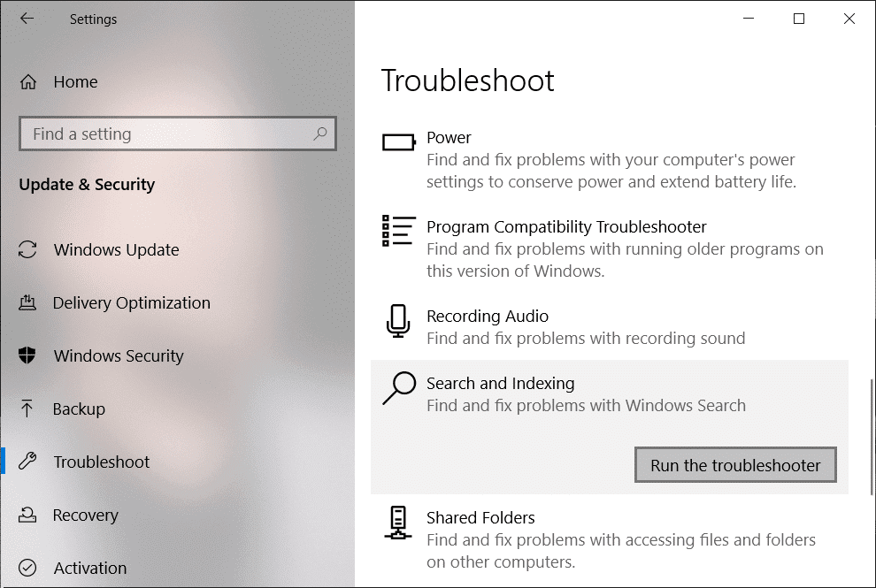Click the Recording Audio microphone icon
This screenshot has width=876, height=588.
(x=398, y=321)
